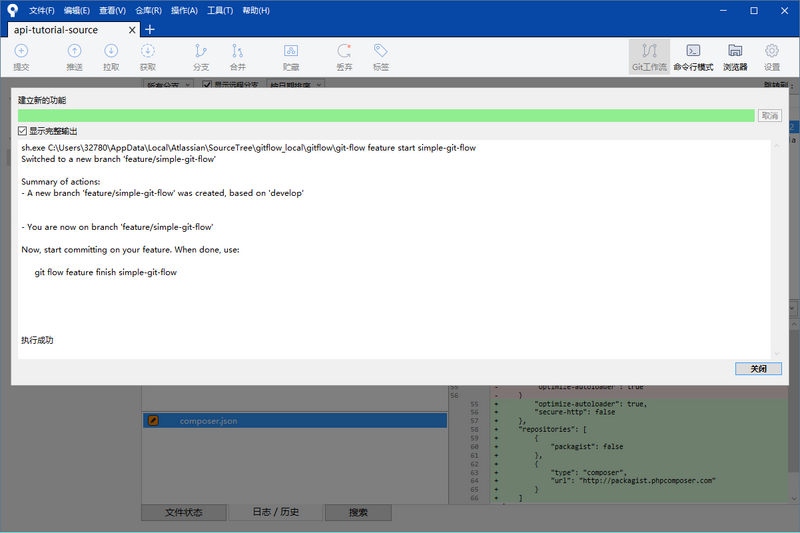Click the Stash (贮藏) toolbar icon

291,57
